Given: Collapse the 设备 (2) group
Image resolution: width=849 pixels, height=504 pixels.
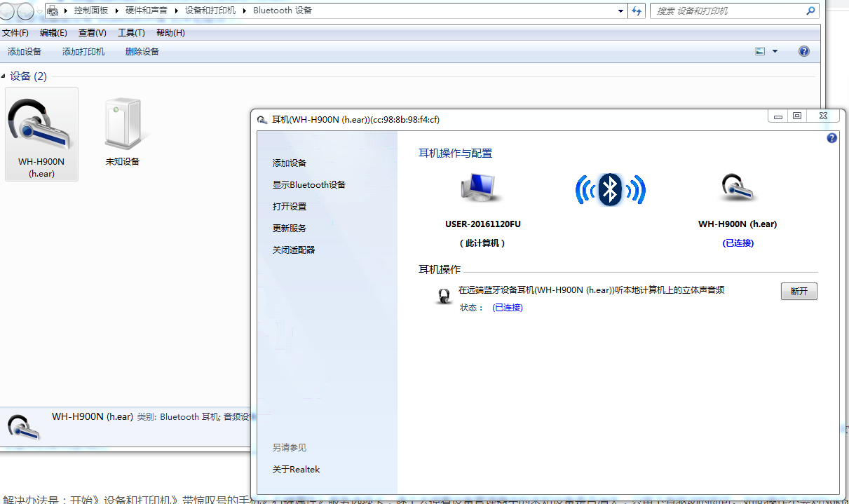Looking at the screenshot, I should click(x=4, y=76).
